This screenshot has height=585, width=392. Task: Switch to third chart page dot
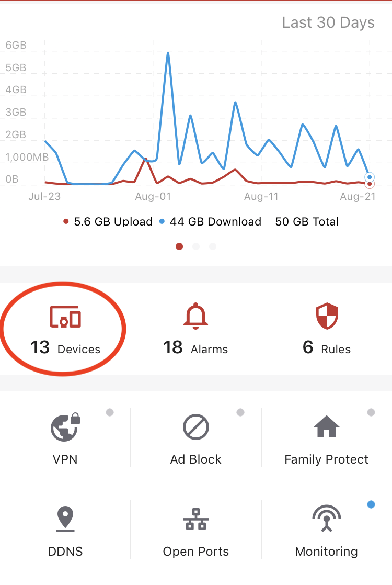coord(213,246)
